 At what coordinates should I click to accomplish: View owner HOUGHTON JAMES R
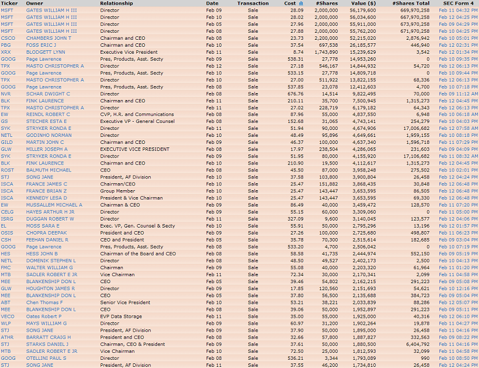(x=50, y=288)
